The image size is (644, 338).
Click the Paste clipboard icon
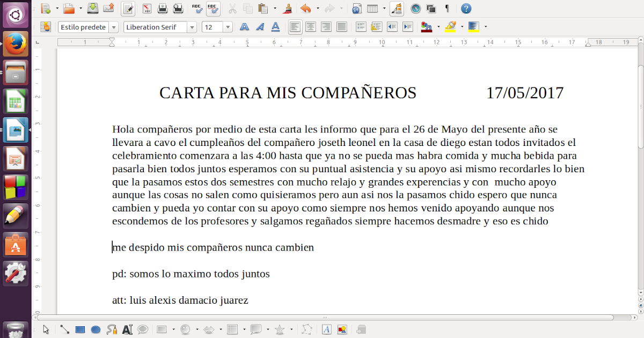point(263,8)
